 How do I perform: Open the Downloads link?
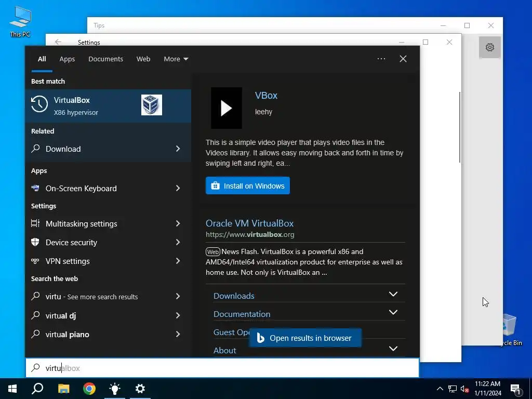[x=234, y=296]
